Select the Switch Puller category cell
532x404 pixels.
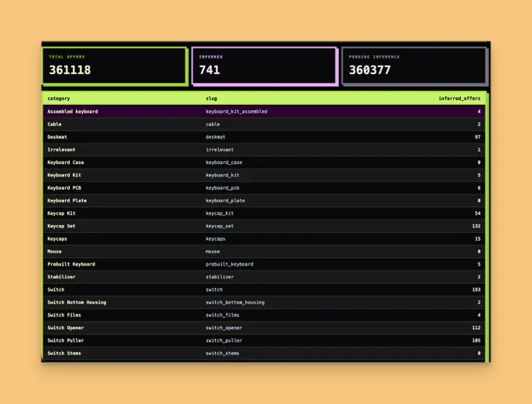click(66, 341)
